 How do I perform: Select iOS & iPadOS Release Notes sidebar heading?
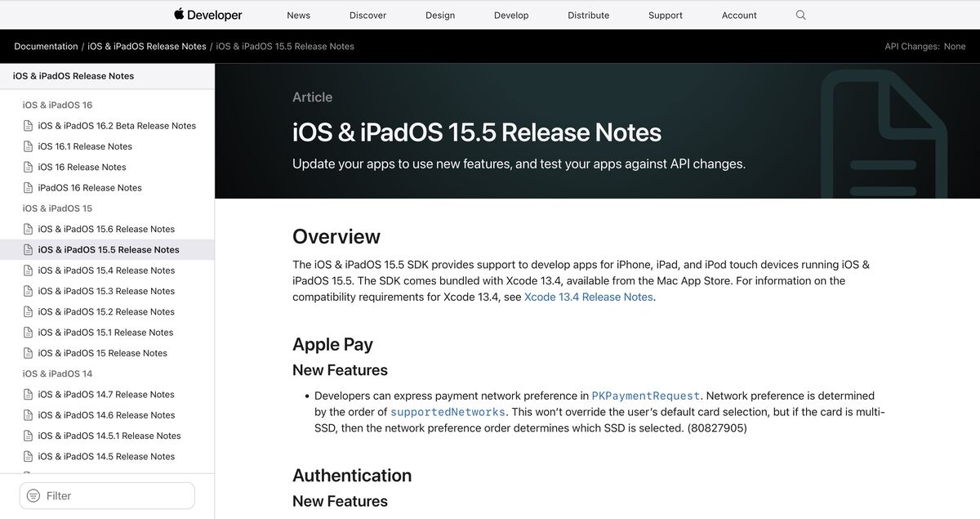[x=73, y=76]
